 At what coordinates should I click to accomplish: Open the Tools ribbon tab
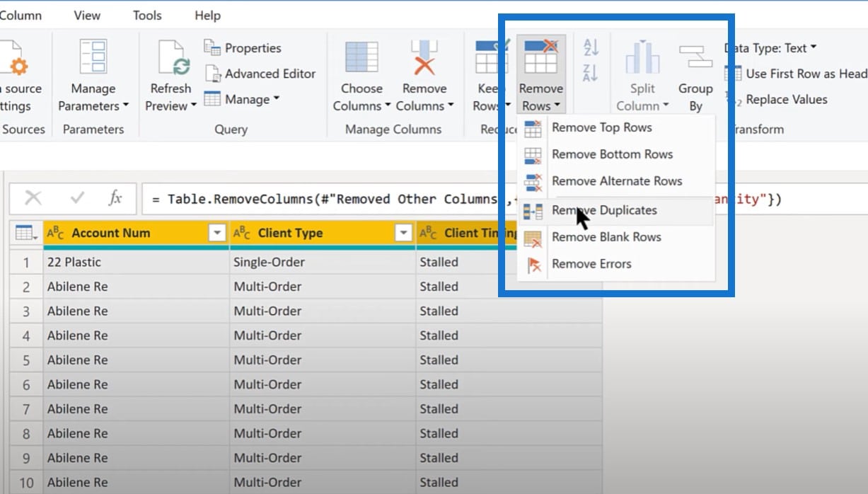147,15
